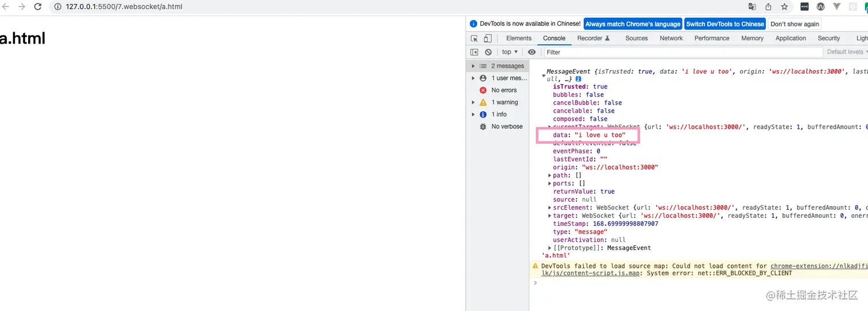Click the origin "ws://localhost:3000" value
Screen dimensions: 868x311
[x=619, y=167]
